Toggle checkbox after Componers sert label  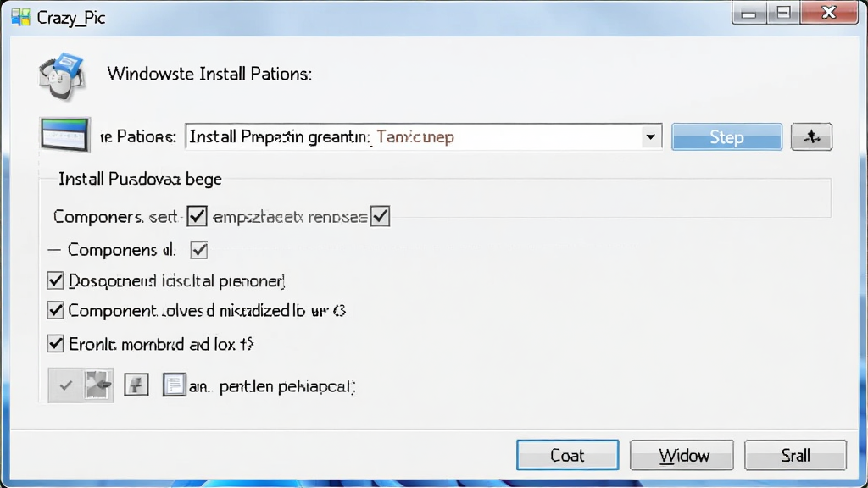[x=197, y=216]
